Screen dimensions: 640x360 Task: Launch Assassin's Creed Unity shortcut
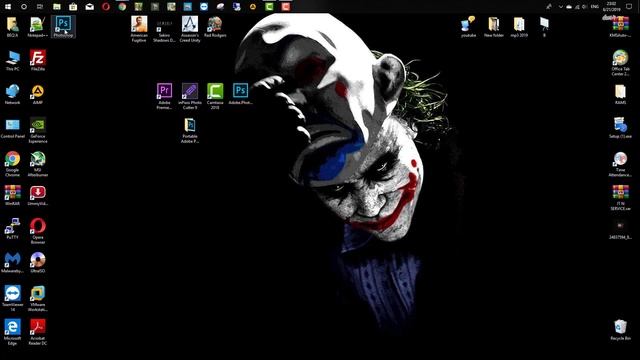pos(190,29)
